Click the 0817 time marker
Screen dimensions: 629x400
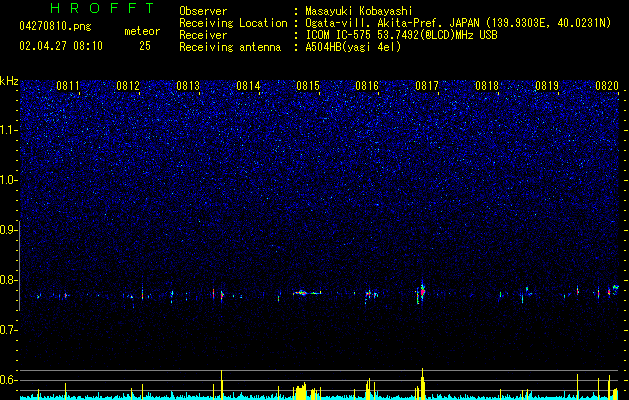tap(427, 86)
